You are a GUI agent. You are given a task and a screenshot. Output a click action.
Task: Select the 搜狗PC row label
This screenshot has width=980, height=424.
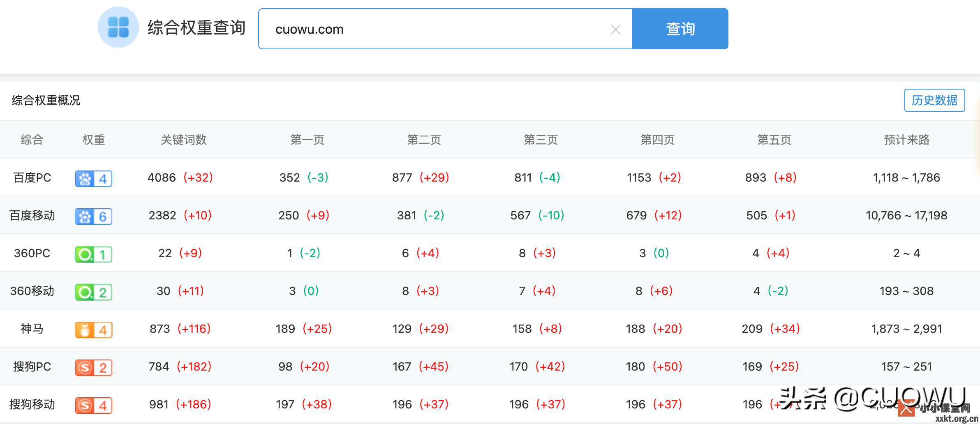click(x=32, y=366)
